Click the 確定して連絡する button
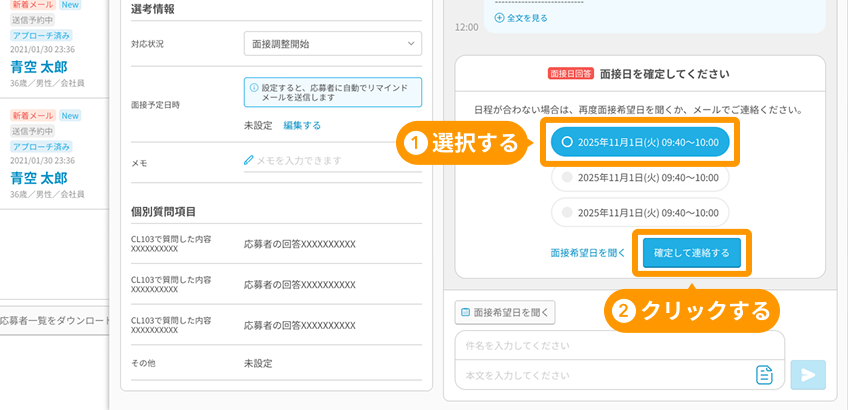This screenshot has height=410, width=848. 692,253
